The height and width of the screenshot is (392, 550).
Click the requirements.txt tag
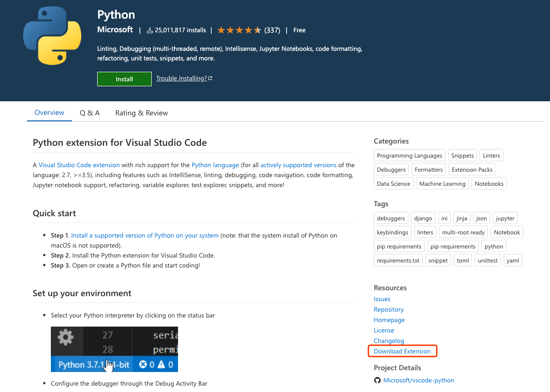398,260
